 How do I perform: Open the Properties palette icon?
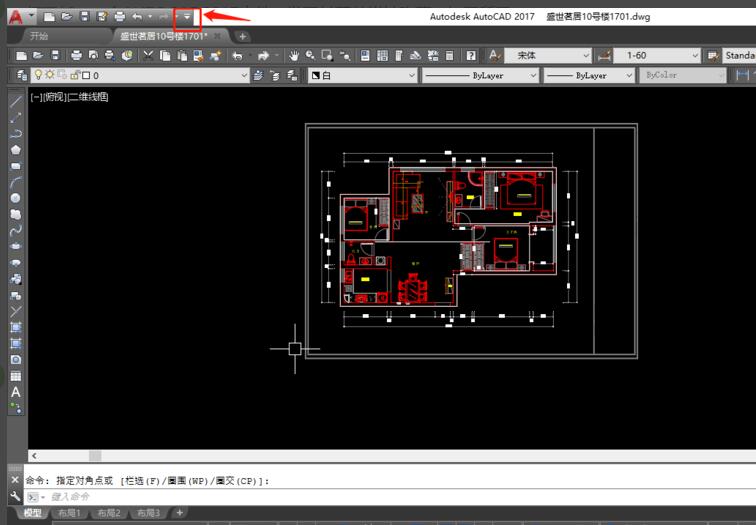click(x=365, y=56)
